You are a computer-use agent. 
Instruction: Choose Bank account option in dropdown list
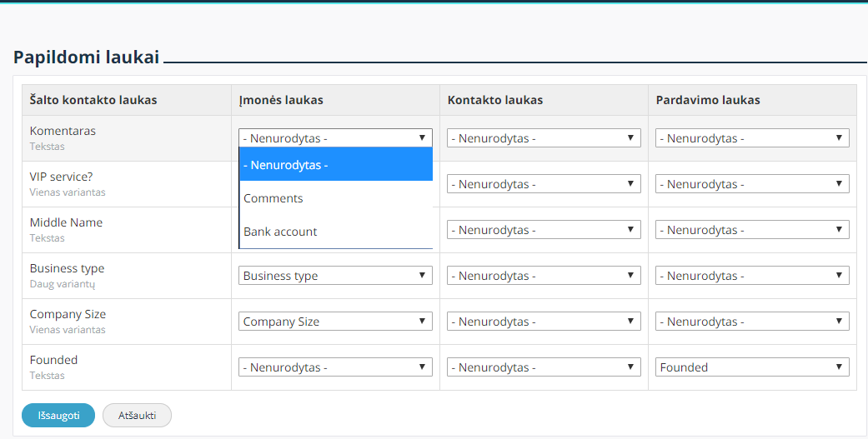pos(336,231)
